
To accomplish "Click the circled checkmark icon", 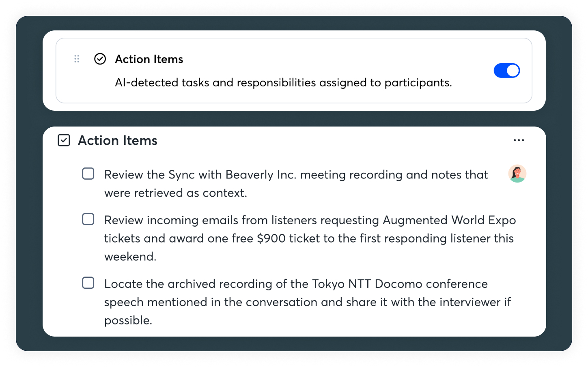I will tap(100, 59).
